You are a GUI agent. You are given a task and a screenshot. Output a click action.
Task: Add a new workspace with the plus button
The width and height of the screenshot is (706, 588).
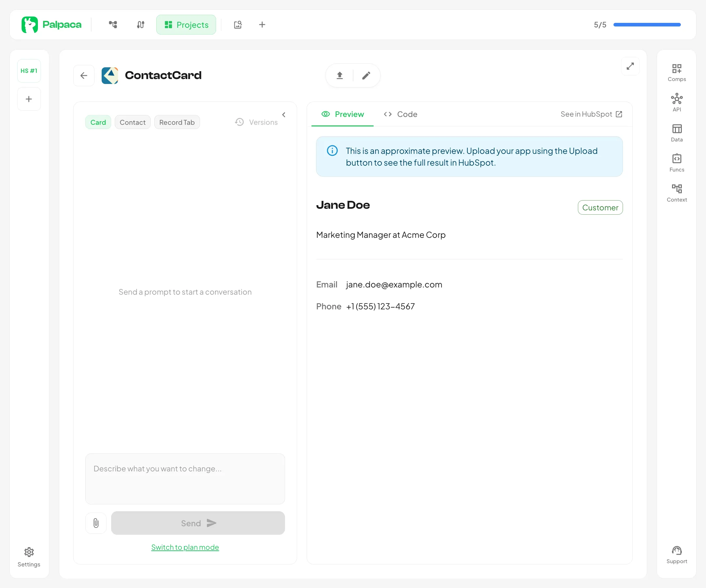click(29, 99)
